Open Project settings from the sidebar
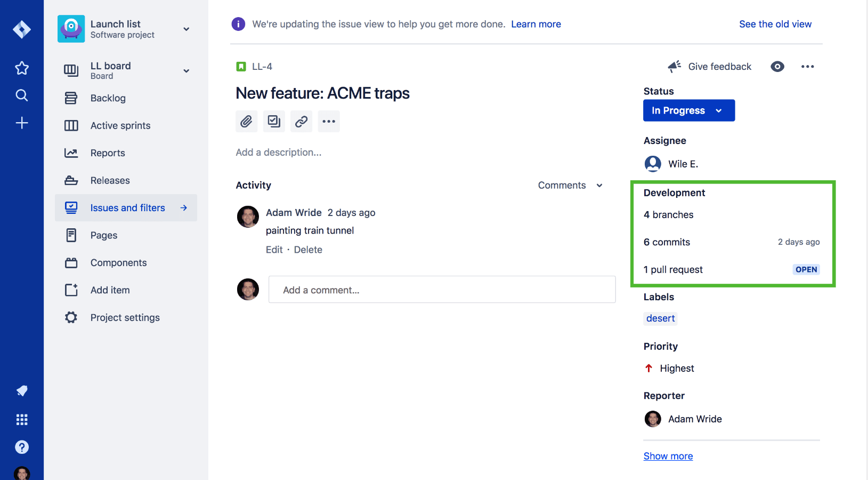The width and height of the screenshot is (868, 480). click(x=125, y=317)
